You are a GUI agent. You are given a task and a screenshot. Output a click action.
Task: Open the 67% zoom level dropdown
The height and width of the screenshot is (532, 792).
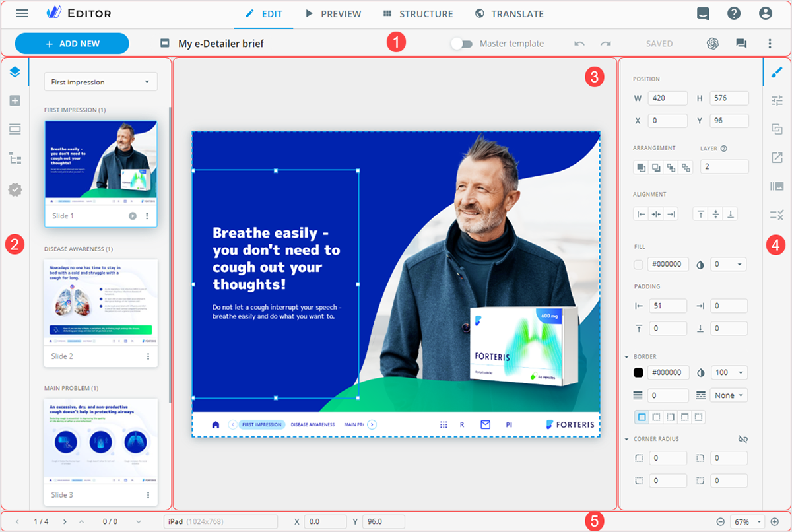747,521
